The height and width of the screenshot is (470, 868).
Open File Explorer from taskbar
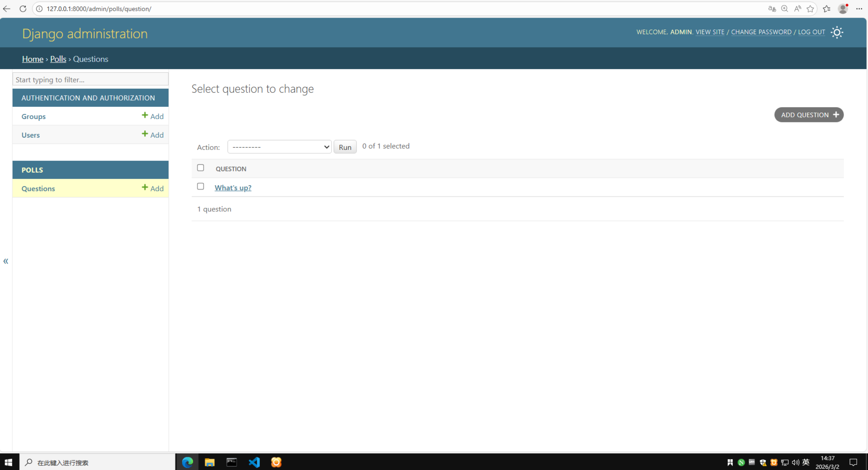click(x=209, y=462)
